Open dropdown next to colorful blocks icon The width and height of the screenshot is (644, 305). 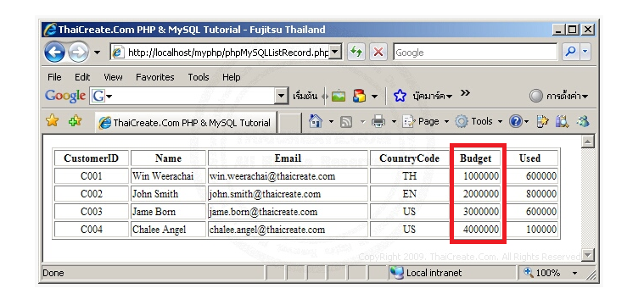coord(374,97)
